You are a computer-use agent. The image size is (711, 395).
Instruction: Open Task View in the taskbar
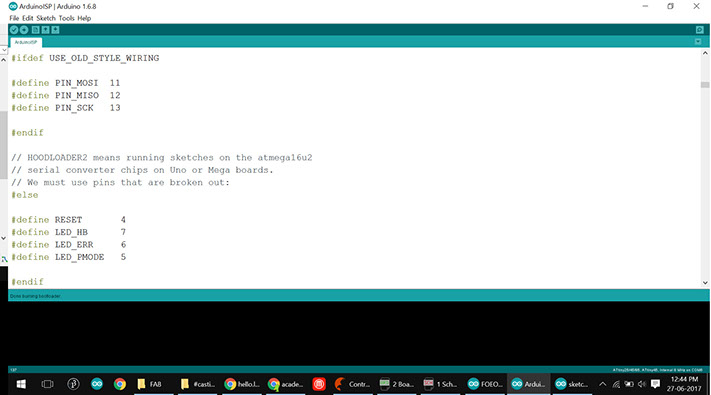click(x=47, y=384)
